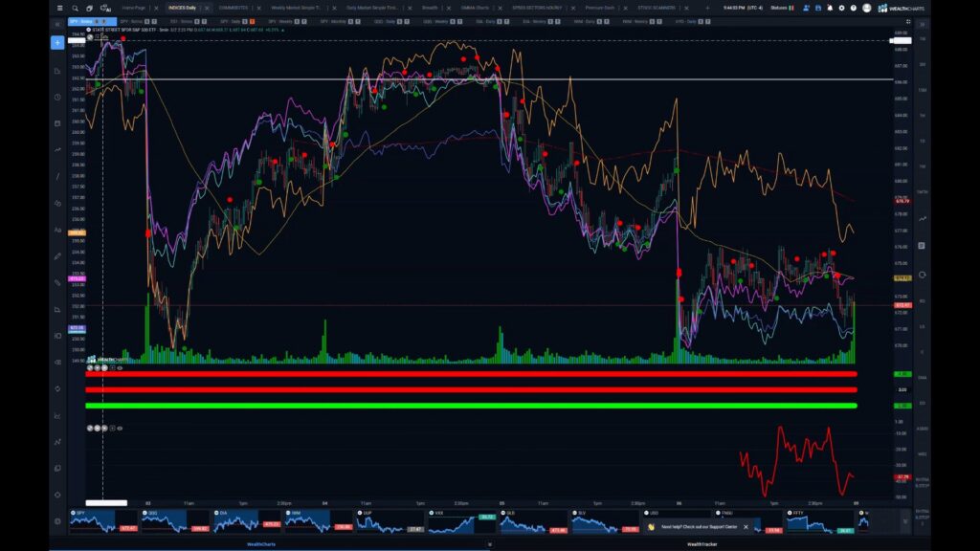Click the AI icon in the top toolbar

[103, 8]
